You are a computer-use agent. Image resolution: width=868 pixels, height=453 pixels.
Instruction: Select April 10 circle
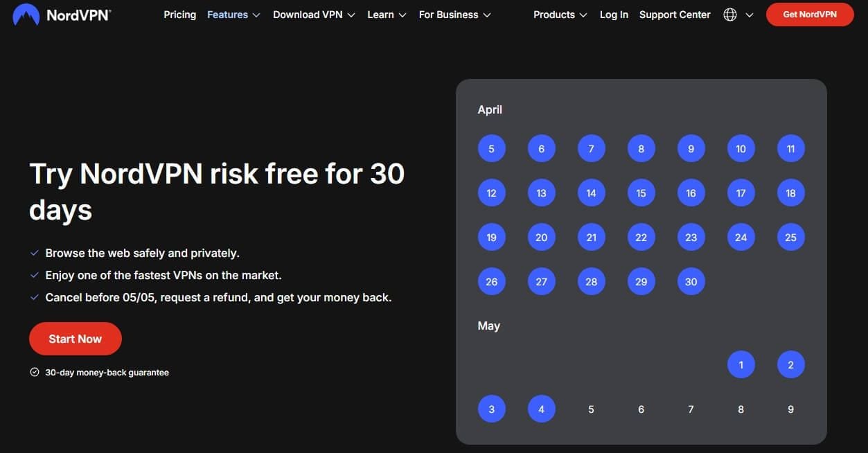click(741, 149)
